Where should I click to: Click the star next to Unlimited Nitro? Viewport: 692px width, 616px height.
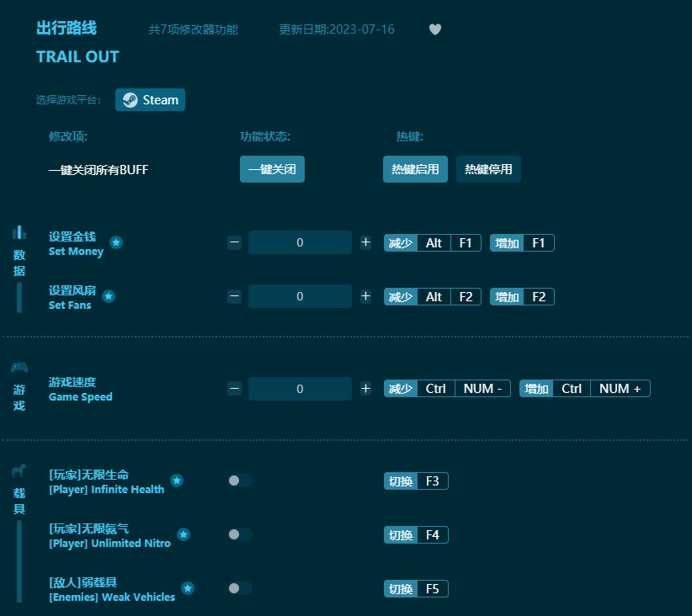(184, 534)
